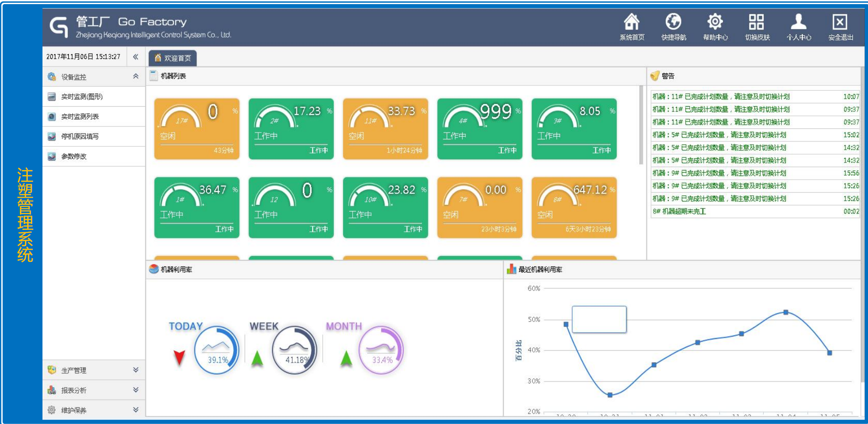This screenshot has height=424, width=868.
Task: Open 快捷导航 globe icon
Action: tap(674, 22)
